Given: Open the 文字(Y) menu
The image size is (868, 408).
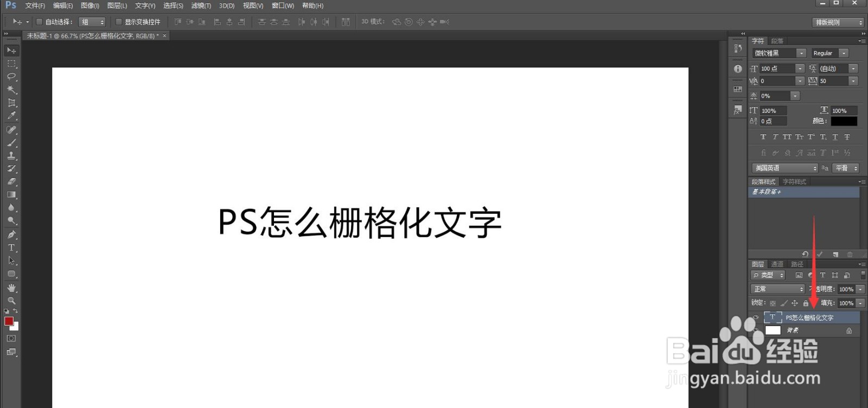Looking at the screenshot, I should [145, 5].
